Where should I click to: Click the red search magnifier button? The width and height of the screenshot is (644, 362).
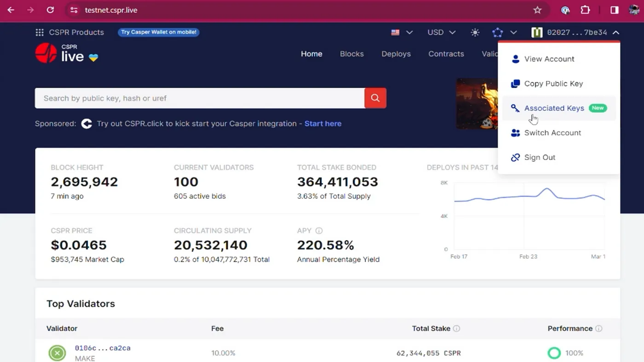[375, 98]
